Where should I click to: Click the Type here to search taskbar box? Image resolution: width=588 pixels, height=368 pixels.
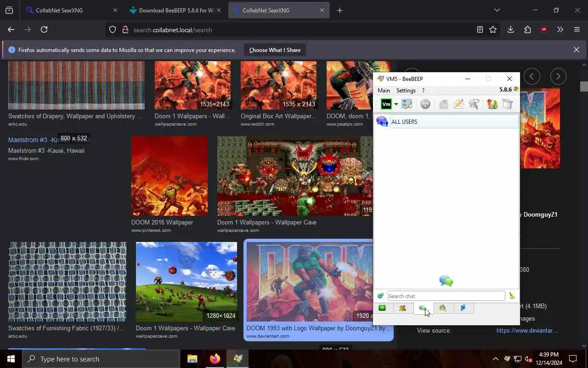point(101,359)
